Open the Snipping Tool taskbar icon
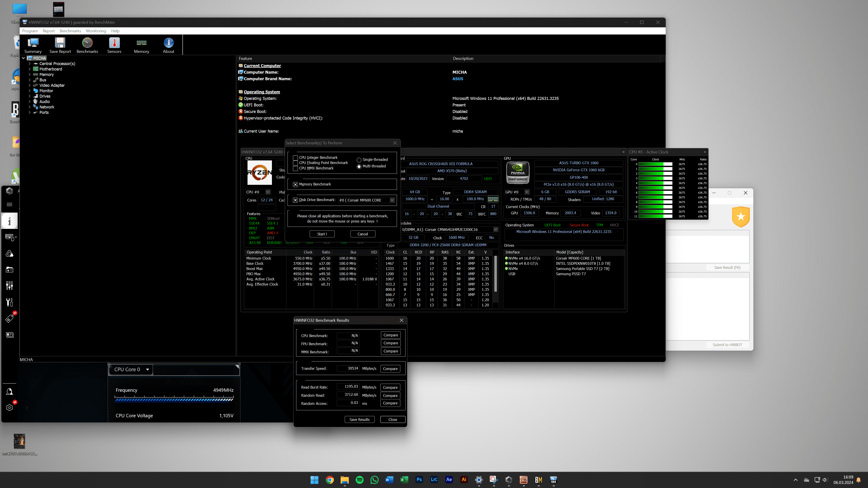Image resolution: width=868 pixels, height=488 pixels. [x=494, y=480]
